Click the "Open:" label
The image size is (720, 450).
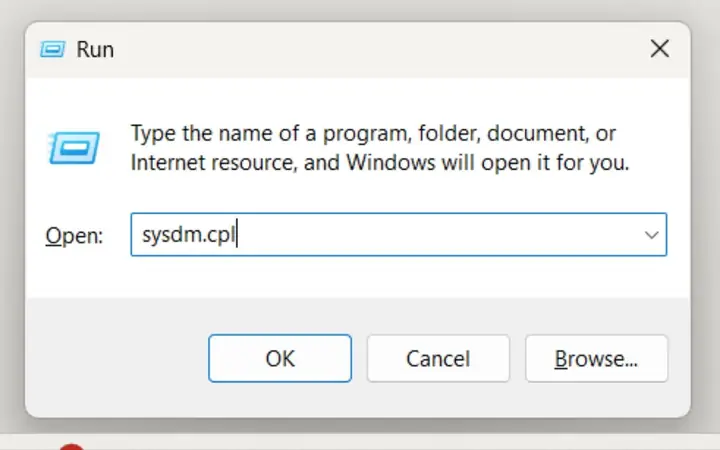[74, 236]
